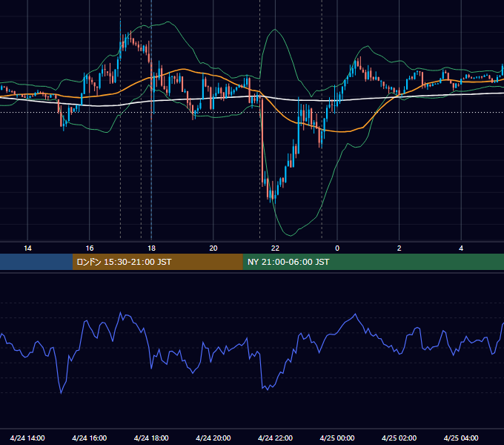Click the 4/25 02:00 date label
The image size is (504, 445).
click(x=399, y=438)
